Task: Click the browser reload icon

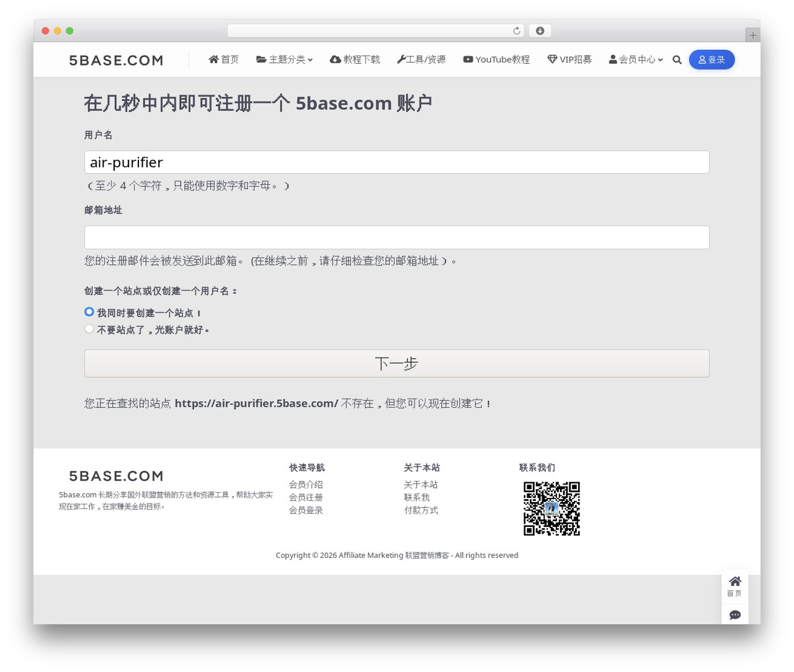Action: coord(517,31)
